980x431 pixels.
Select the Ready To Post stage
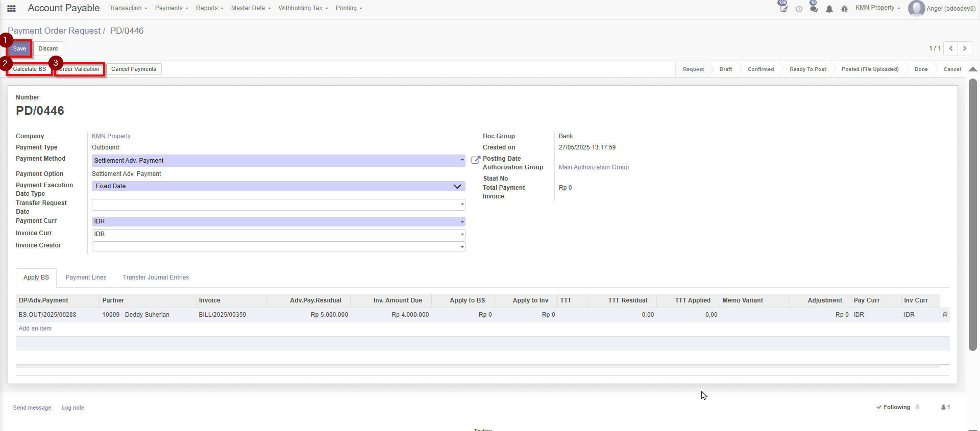(x=807, y=69)
